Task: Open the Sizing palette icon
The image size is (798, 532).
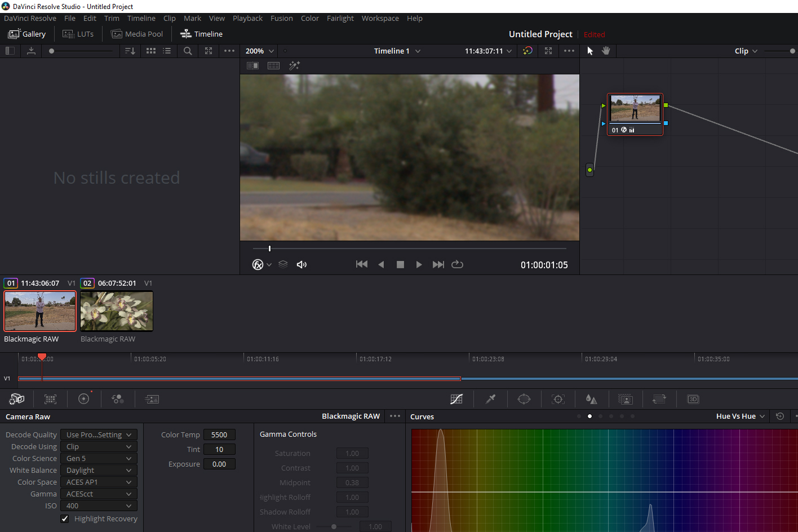Action: click(x=659, y=399)
